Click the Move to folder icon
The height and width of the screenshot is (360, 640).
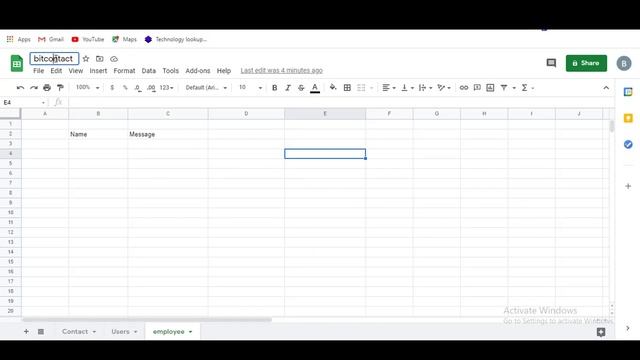(100, 59)
